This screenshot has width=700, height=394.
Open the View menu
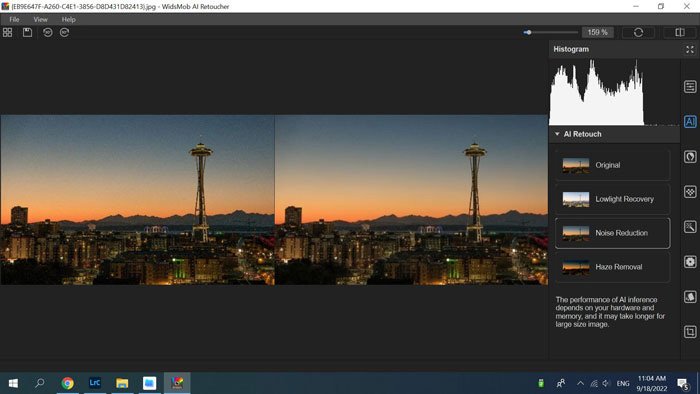[x=40, y=20]
